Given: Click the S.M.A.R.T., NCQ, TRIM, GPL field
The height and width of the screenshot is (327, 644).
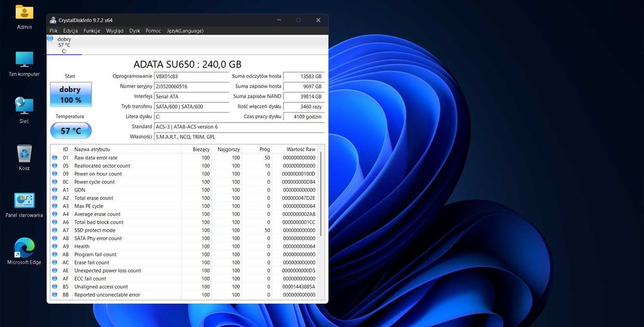Looking at the screenshot, I should 239,137.
